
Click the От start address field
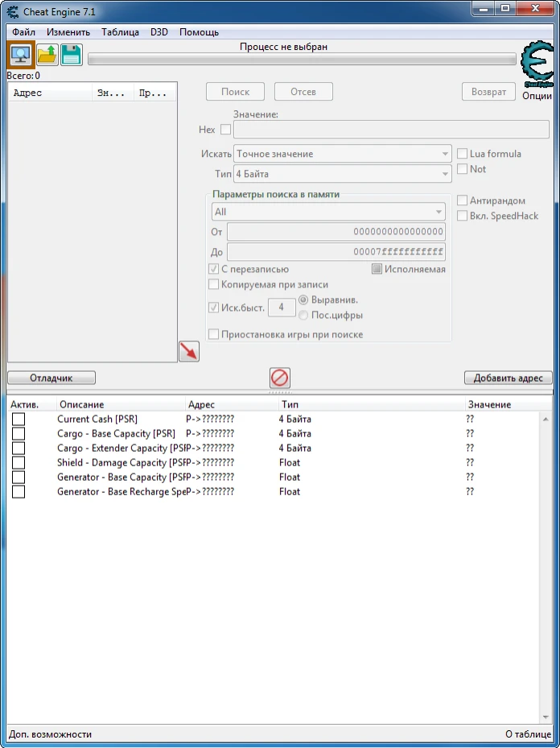[336, 232]
